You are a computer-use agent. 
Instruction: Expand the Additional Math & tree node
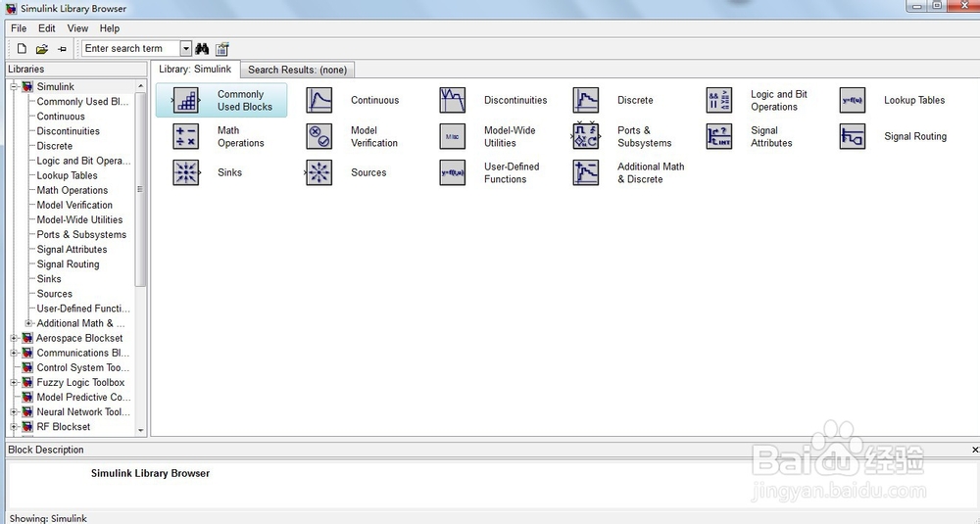pos(28,323)
